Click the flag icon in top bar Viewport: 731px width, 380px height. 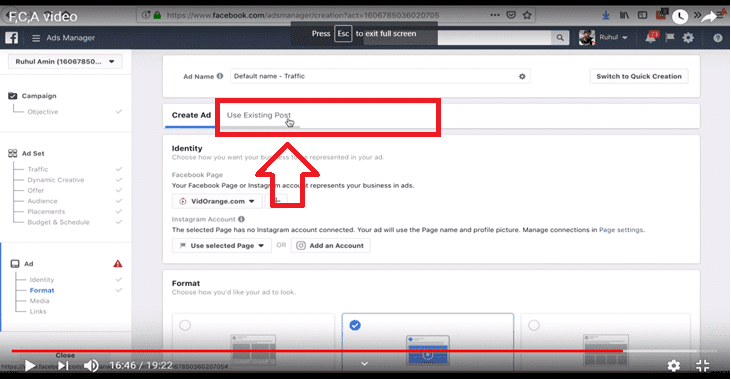click(x=670, y=38)
